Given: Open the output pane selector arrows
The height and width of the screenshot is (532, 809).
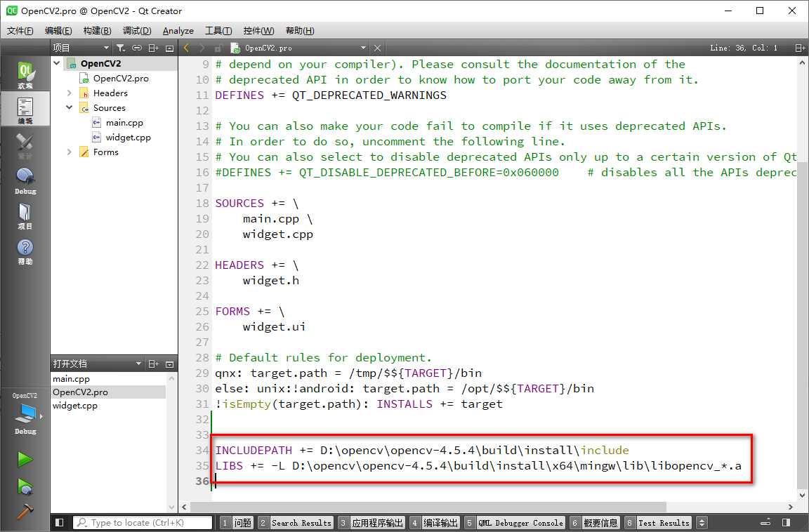Looking at the screenshot, I should point(701,523).
